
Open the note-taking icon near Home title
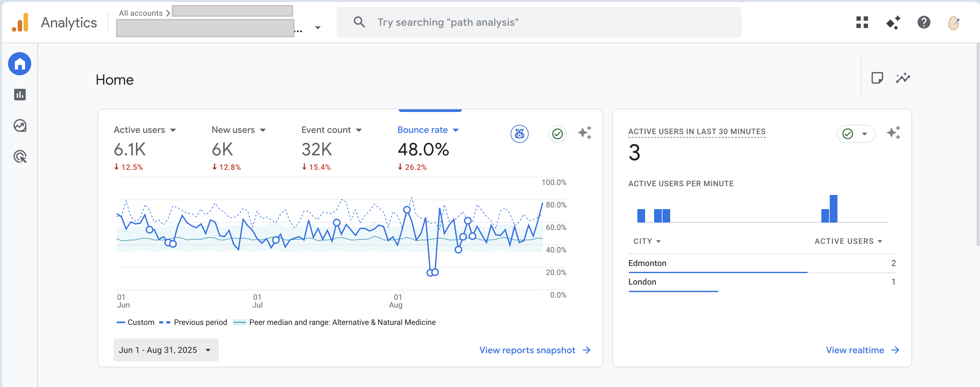pyautogui.click(x=878, y=78)
